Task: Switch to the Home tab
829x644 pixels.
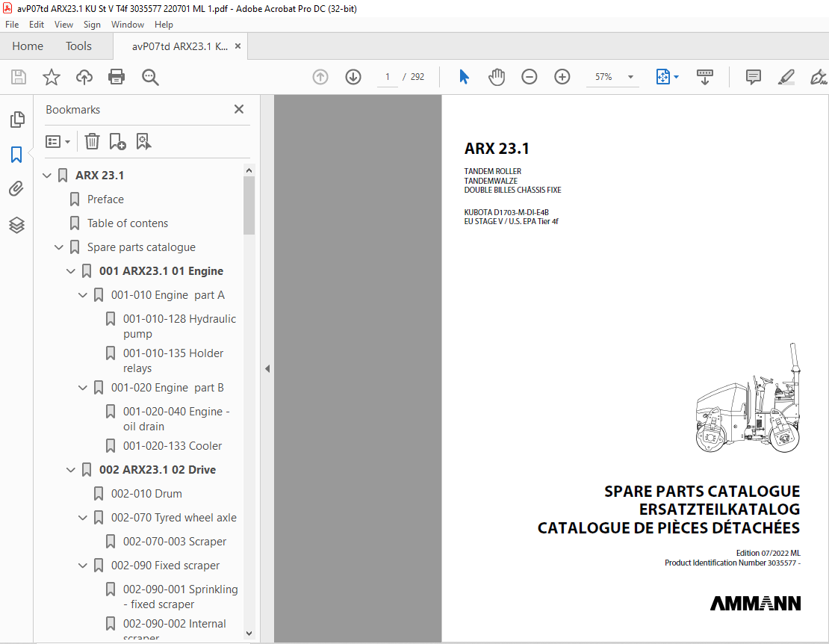Action: [x=28, y=46]
